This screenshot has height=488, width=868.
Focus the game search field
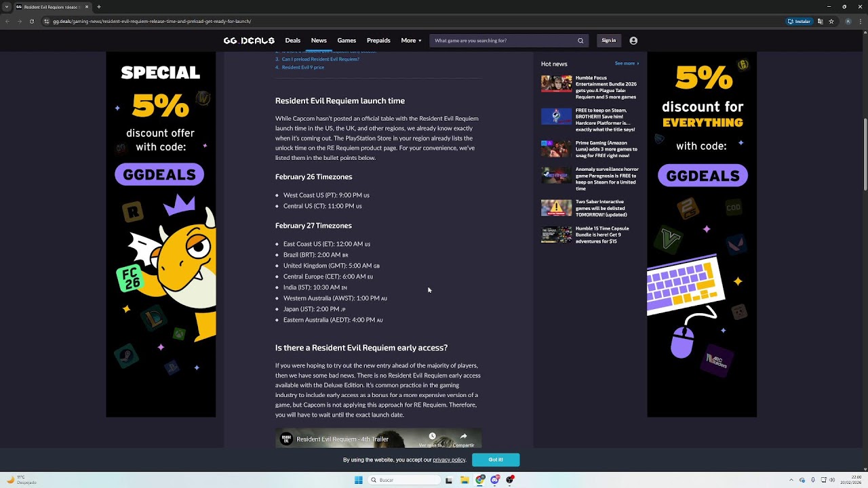[504, 41]
